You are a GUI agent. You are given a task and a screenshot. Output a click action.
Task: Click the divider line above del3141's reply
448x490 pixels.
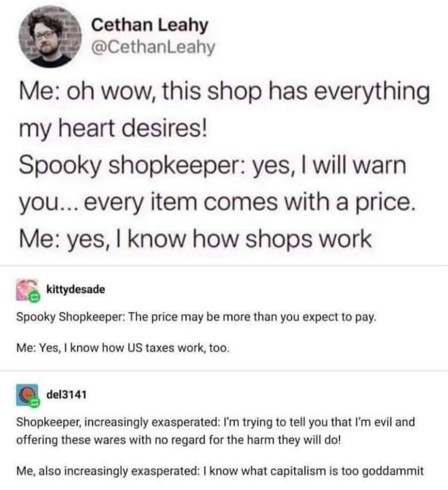224,371
